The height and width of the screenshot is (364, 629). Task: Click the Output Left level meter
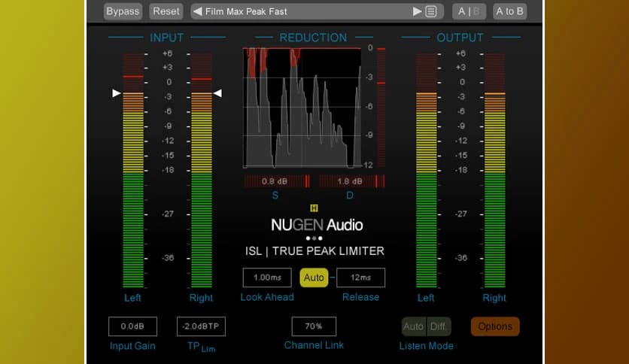[427, 171]
